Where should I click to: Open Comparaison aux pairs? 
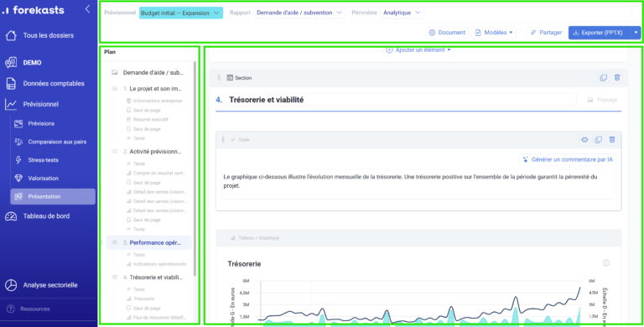[50, 142]
